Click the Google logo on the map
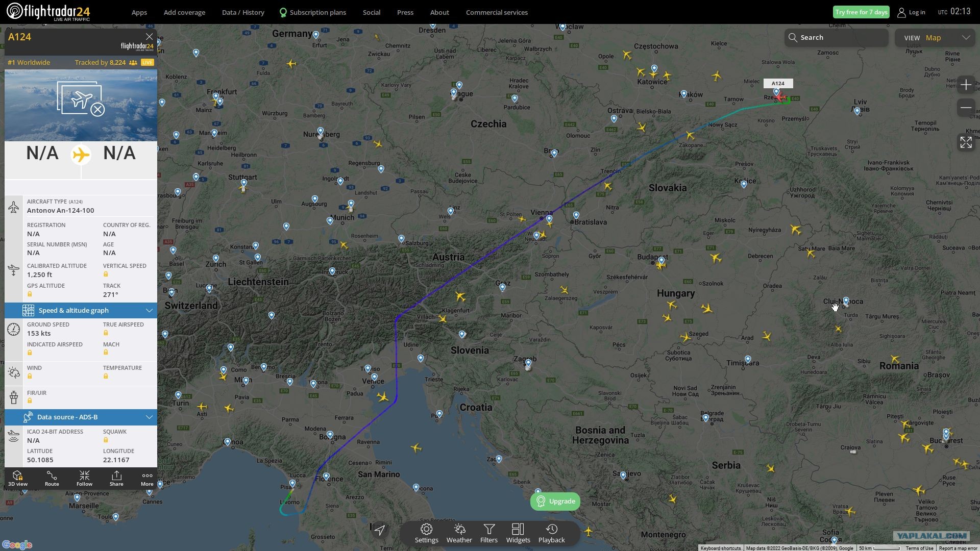 click(x=17, y=545)
